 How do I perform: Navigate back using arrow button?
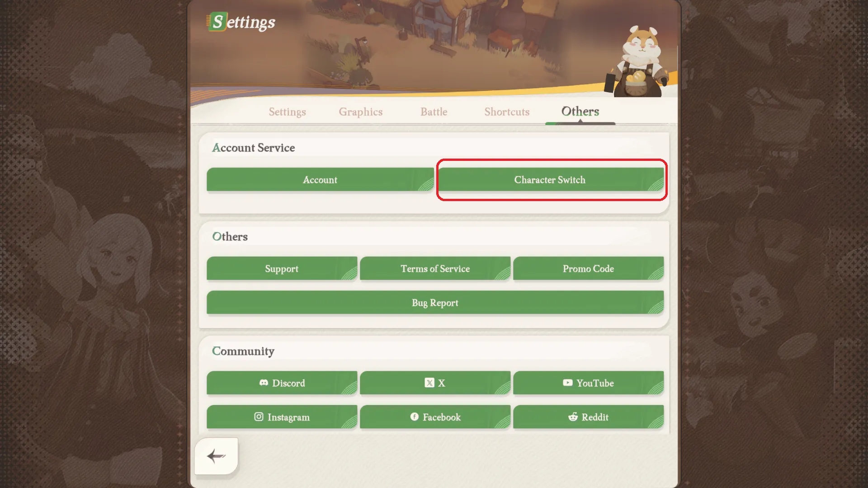216,456
